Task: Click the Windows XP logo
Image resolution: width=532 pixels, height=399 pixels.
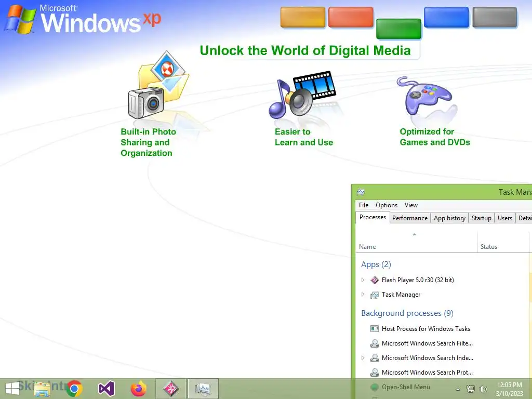Action: pos(83,19)
